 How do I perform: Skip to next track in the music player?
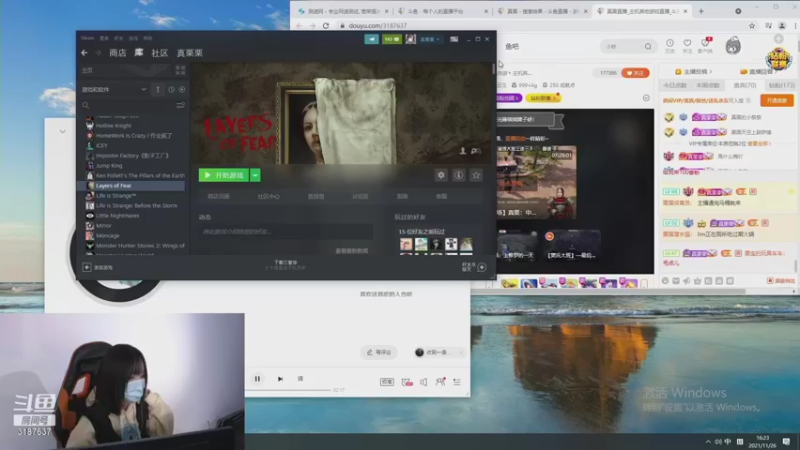click(280, 379)
